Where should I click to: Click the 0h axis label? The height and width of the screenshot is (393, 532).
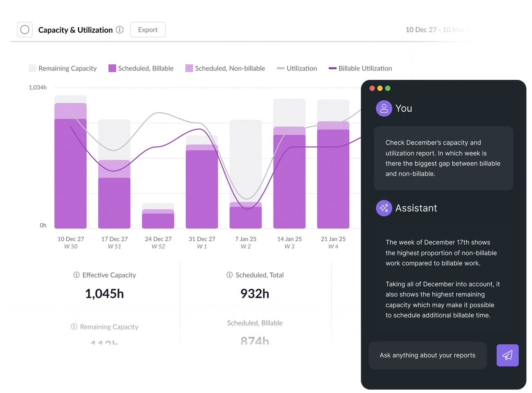pyautogui.click(x=43, y=225)
